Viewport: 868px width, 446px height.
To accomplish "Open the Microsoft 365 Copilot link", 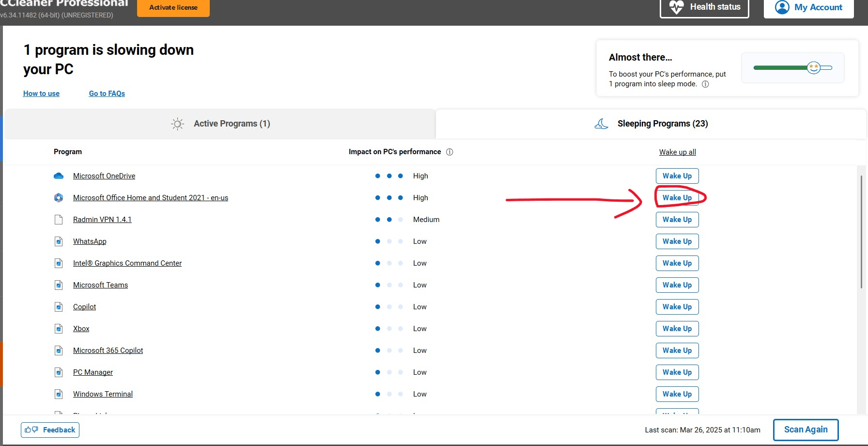I will tap(108, 350).
